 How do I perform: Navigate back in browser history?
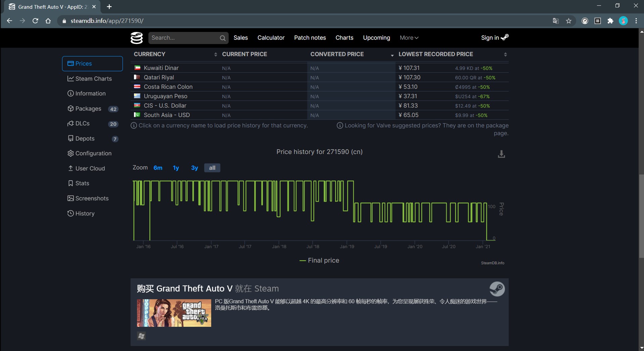pyautogui.click(x=9, y=21)
